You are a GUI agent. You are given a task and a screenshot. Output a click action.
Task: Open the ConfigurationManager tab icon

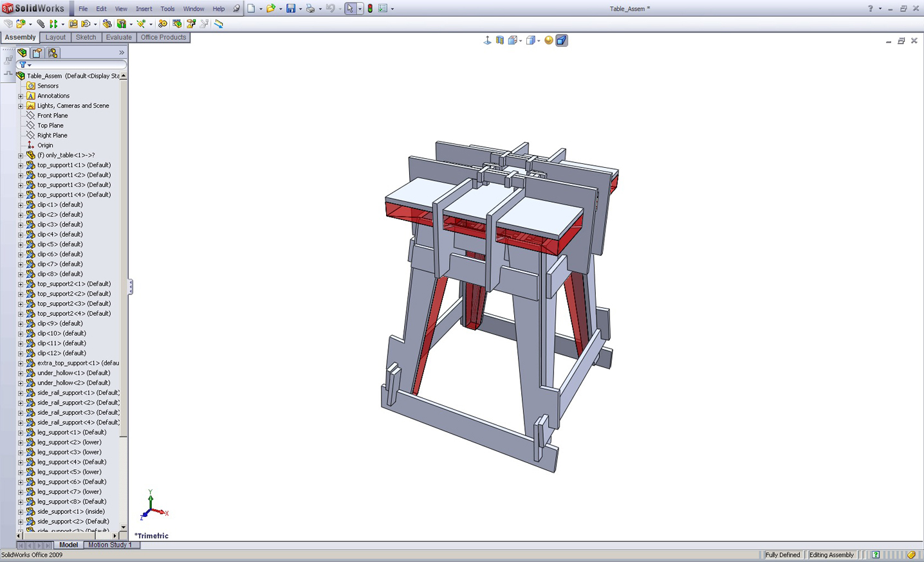(53, 53)
